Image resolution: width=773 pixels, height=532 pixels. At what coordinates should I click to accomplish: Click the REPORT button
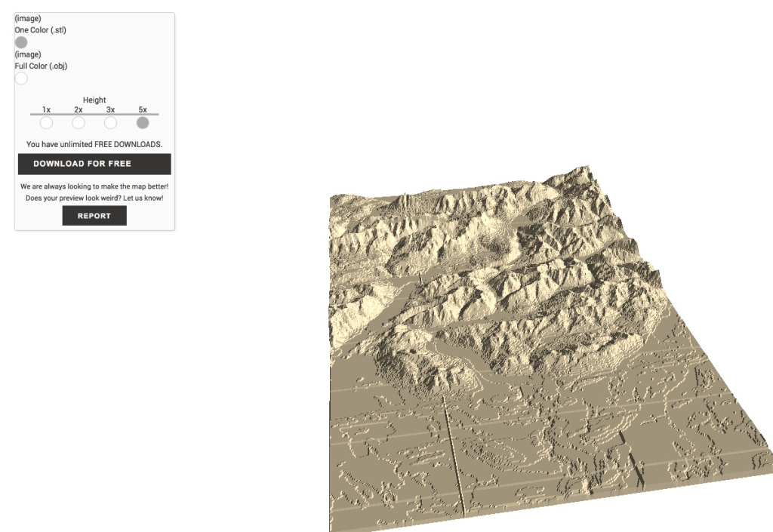pos(94,215)
